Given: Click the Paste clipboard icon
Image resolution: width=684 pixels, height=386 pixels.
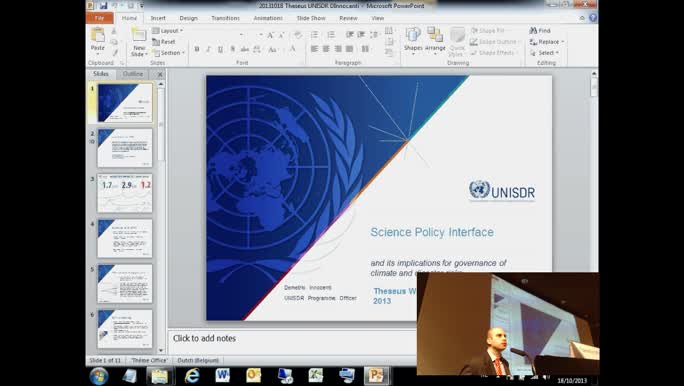Looking at the screenshot, I should point(98,35).
